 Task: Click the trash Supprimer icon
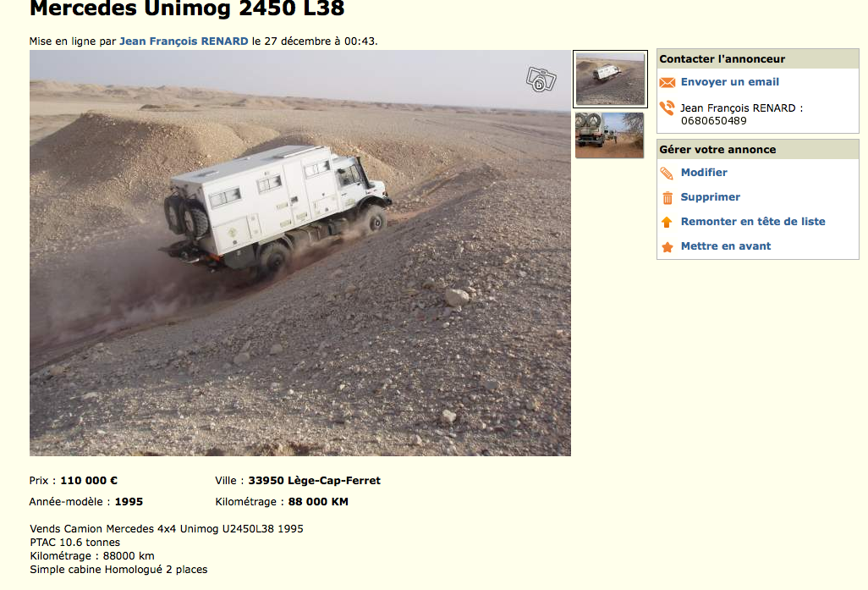point(667,198)
